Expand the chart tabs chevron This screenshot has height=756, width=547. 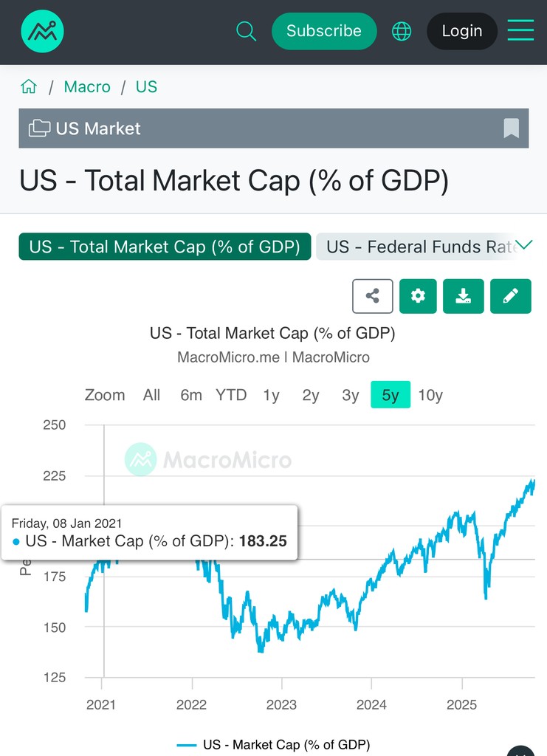(524, 245)
